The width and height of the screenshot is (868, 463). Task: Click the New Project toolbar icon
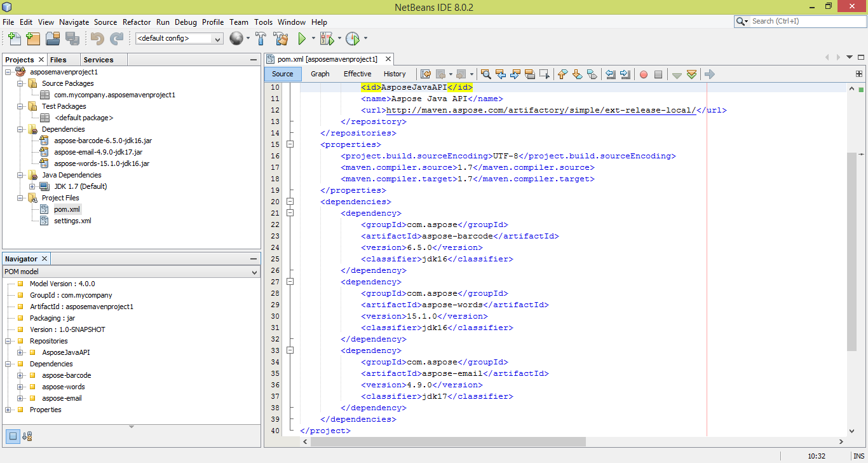tap(34, 39)
